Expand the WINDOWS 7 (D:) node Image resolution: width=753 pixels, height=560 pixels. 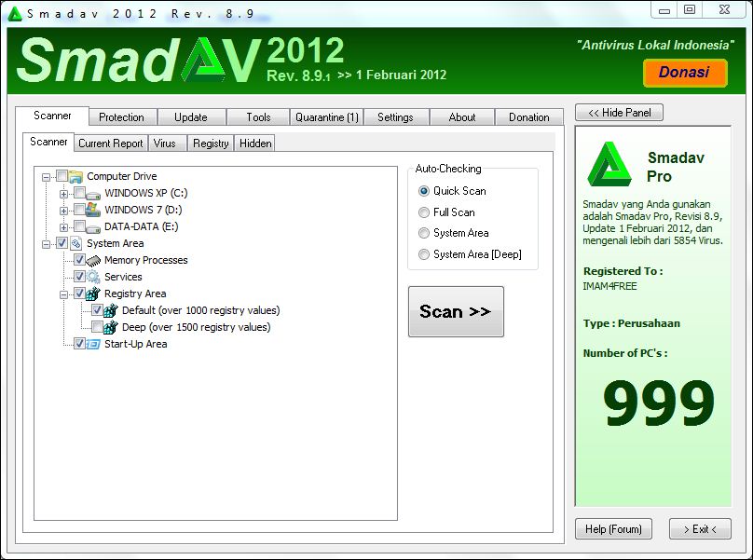(63, 211)
